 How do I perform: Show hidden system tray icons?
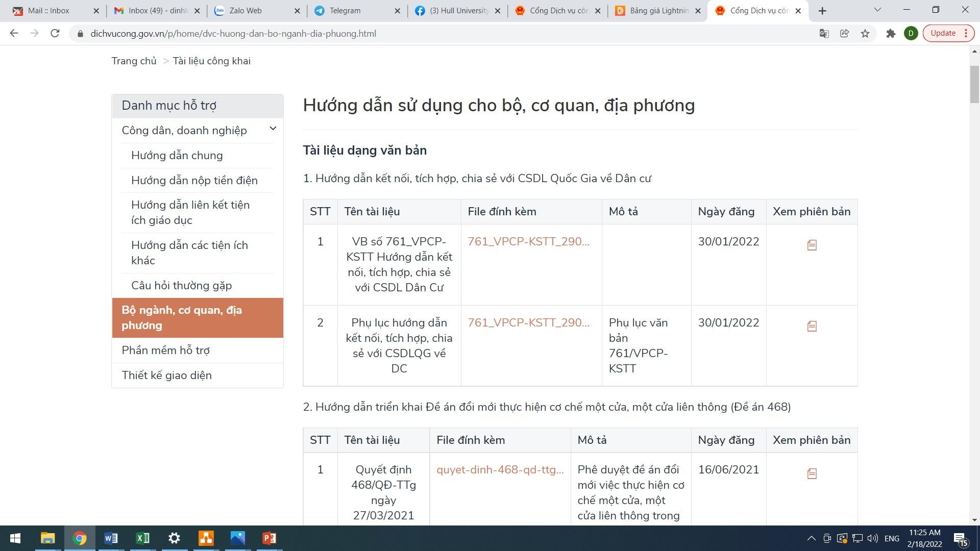tap(811, 538)
